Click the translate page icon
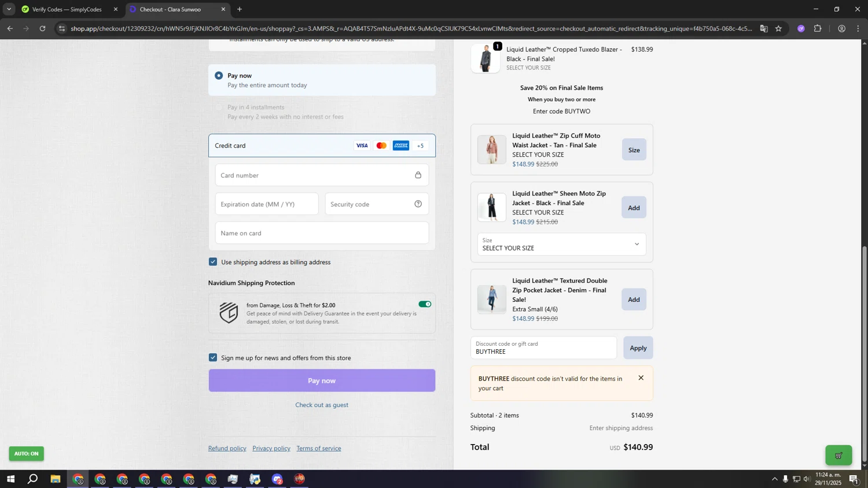This screenshot has height=488, width=868. [x=764, y=28]
